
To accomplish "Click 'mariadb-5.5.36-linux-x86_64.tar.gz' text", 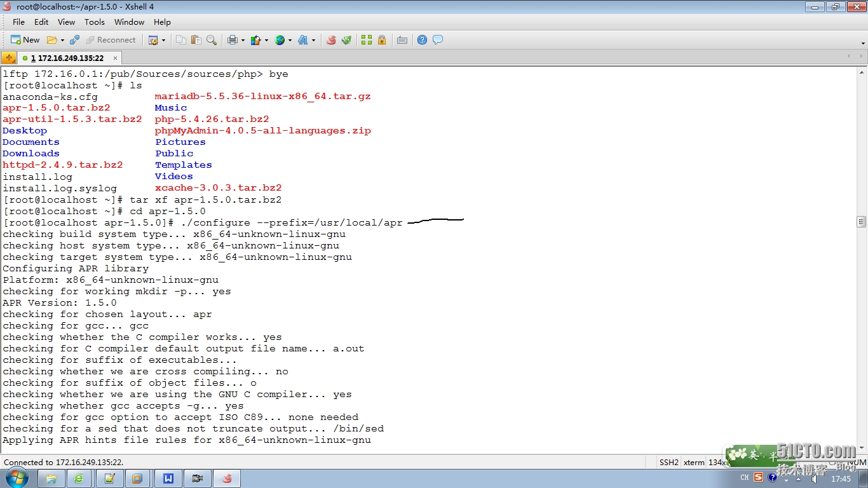I will tap(263, 96).
